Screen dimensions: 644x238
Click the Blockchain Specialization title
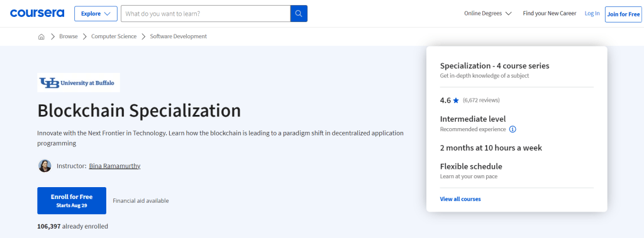coord(139,111)
